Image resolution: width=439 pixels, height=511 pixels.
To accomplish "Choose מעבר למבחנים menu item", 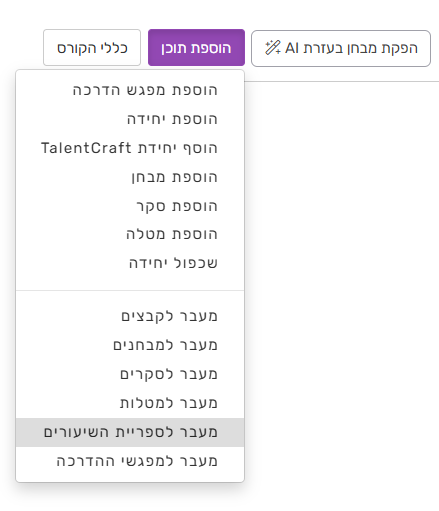I will (x=130, y=345).
